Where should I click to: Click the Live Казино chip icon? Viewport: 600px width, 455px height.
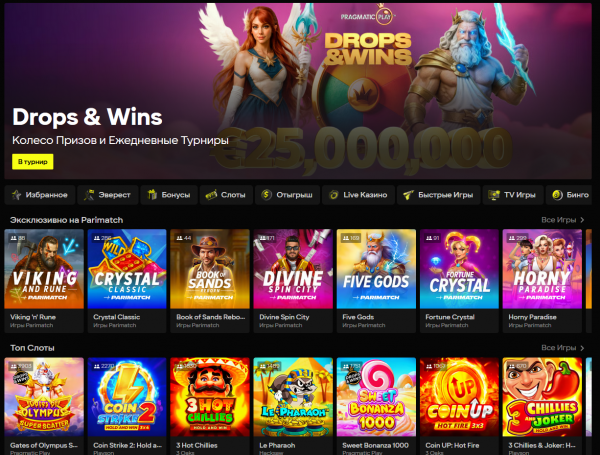[334, 195]
